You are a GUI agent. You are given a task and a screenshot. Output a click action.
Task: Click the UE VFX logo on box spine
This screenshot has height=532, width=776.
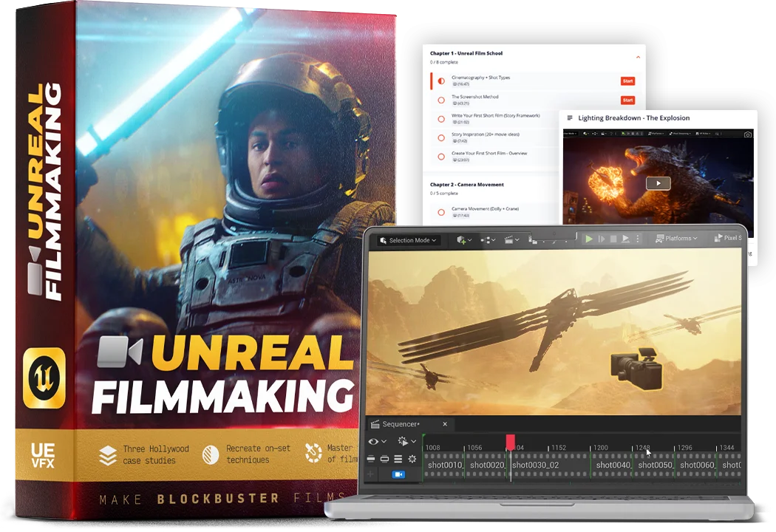point(43,456)
